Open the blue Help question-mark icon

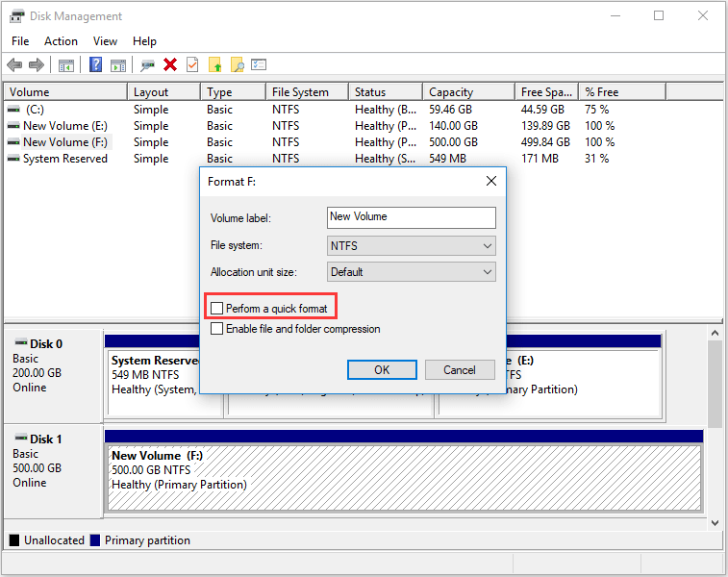pos(95,64)
